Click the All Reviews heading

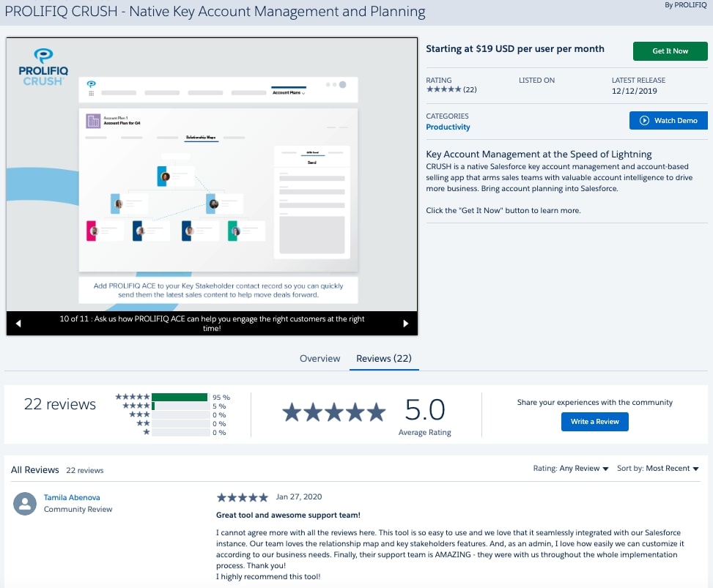tap(35, 470)
